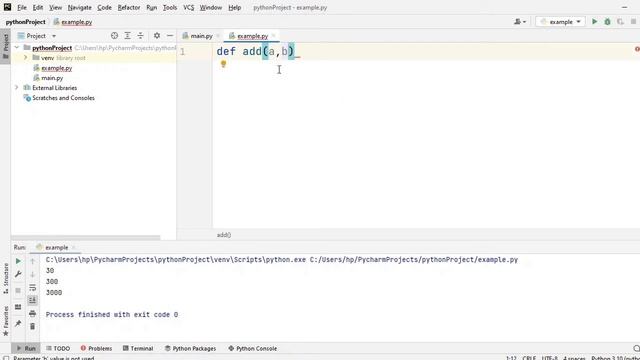Start debugging with the bug icon

coord(607,22)
